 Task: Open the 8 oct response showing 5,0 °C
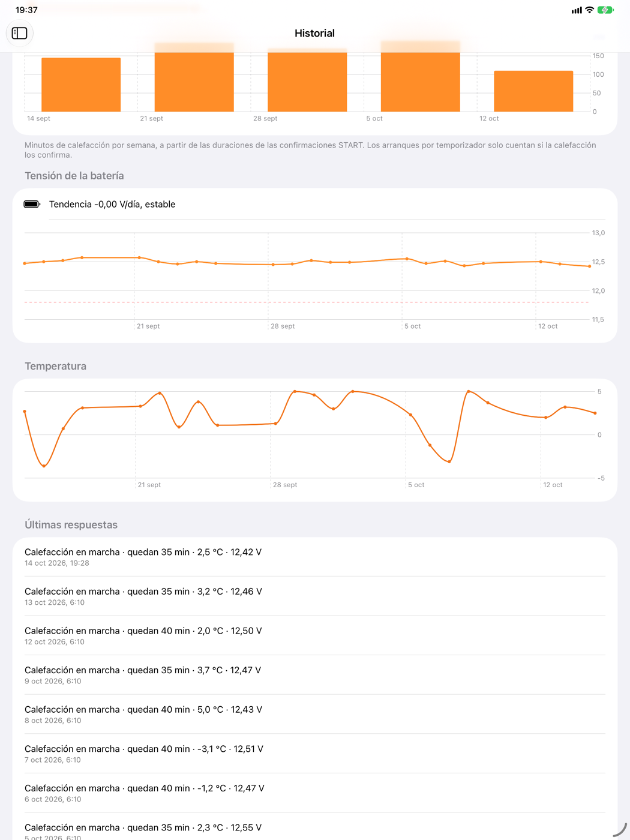(315, 715)
